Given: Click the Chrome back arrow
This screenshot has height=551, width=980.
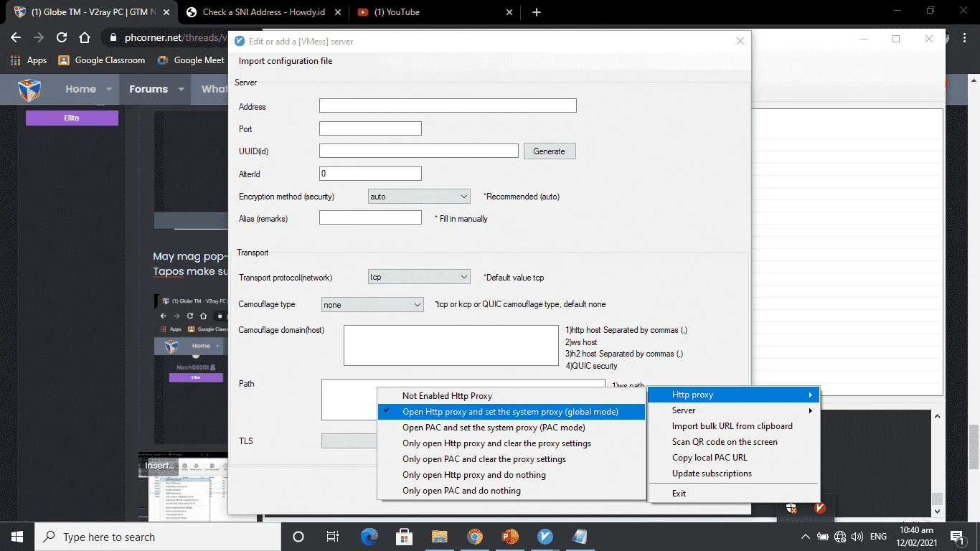Looking at the screenshot, I should click(16, 37).
